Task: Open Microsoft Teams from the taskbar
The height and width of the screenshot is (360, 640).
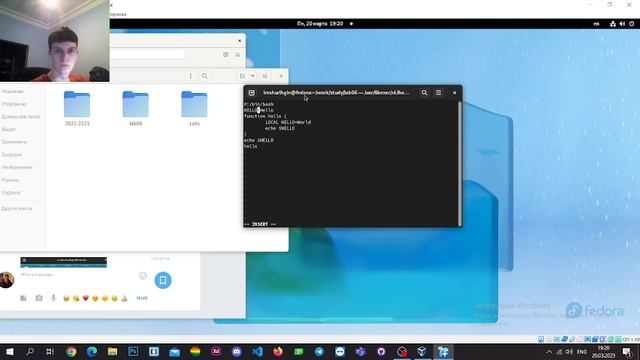Action: pyautogui.click(x=360, y=351)
